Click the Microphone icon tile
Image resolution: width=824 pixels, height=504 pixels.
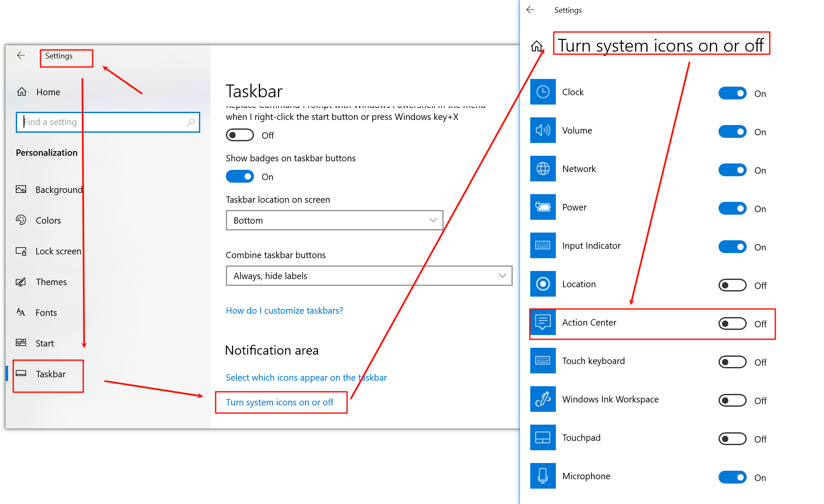pyautogui.click(x=543, y=476)
